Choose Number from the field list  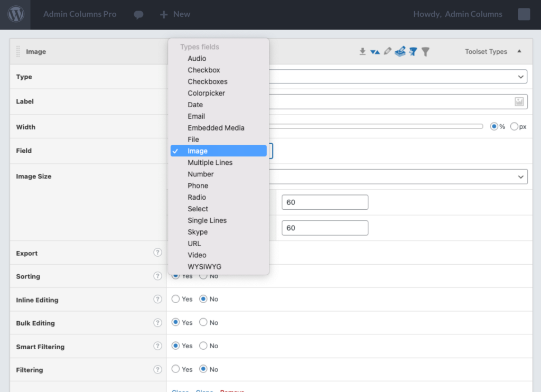click(218, 174)
